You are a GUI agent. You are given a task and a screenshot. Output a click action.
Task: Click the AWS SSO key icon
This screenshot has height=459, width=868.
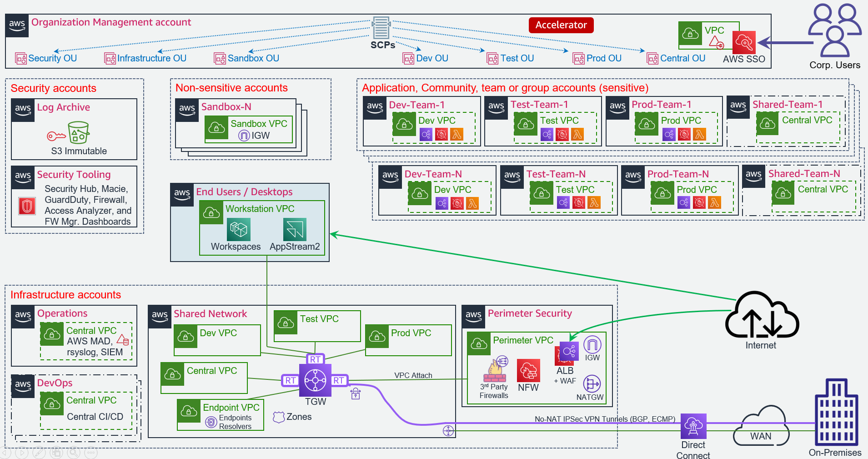pyautogui.click(x=744, y=43)
